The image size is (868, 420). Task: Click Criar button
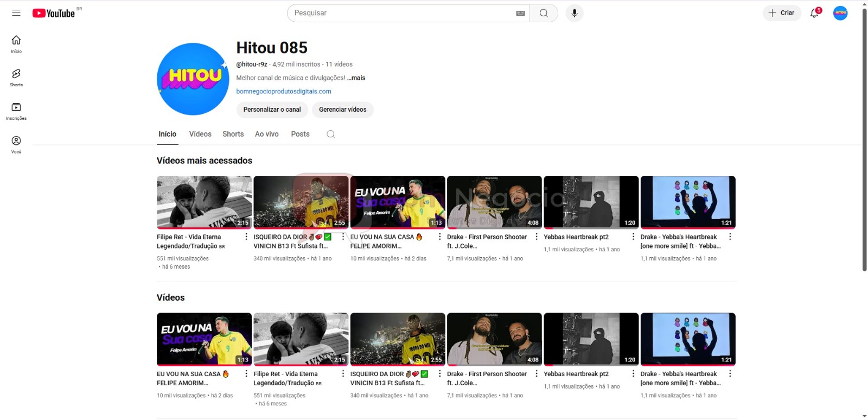[782, 13]
